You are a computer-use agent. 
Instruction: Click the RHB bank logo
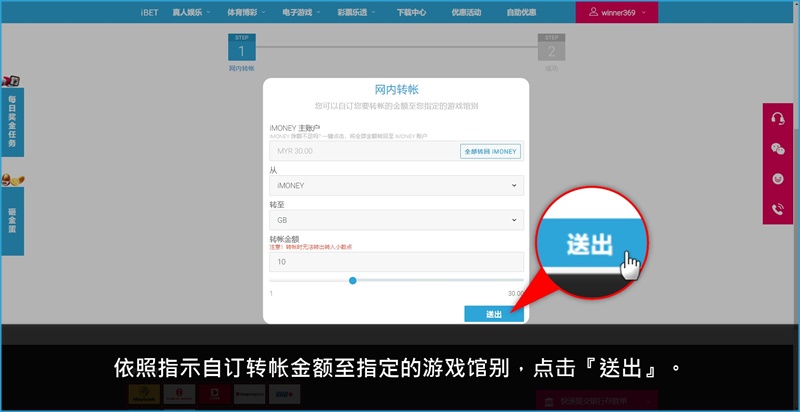[x=284, y=394]
